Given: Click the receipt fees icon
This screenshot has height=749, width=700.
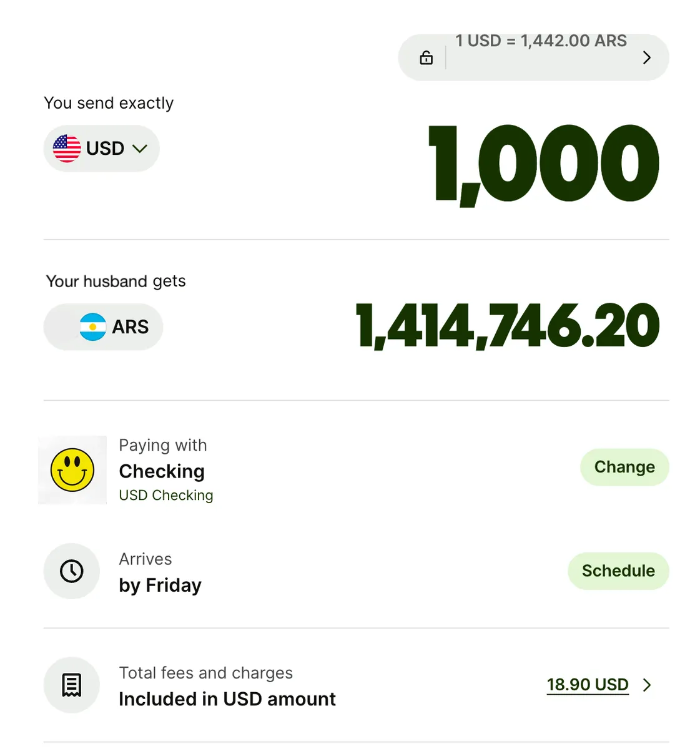Looking at the screenshot, I should coord(72,685).
